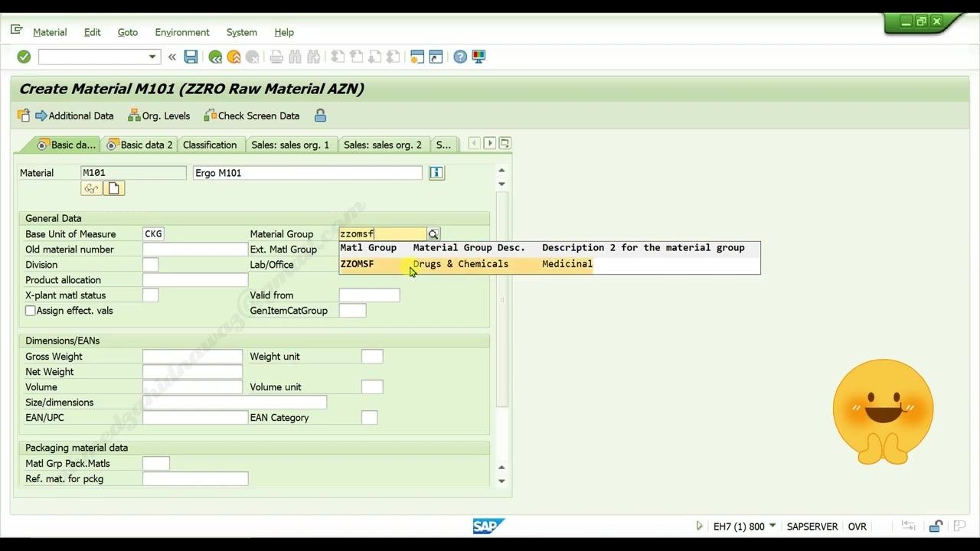
Task: Click the green Back icon
Action: pyautogui.click(x=215, y=57)
